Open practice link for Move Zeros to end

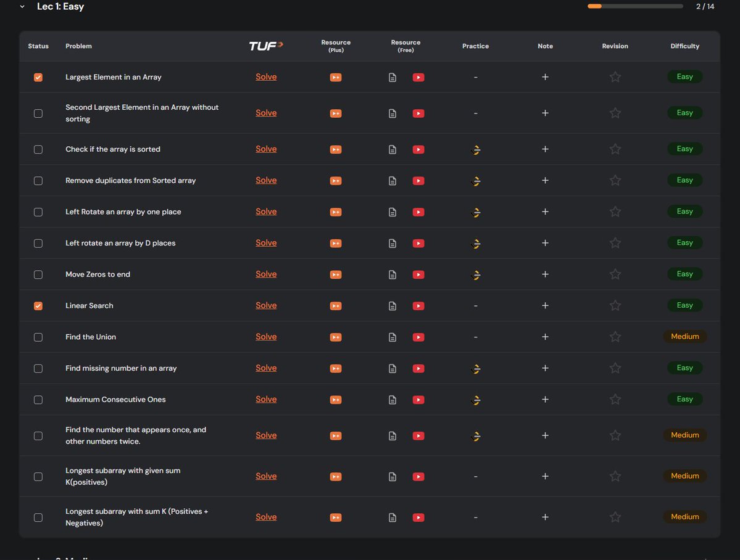(476, 275)
